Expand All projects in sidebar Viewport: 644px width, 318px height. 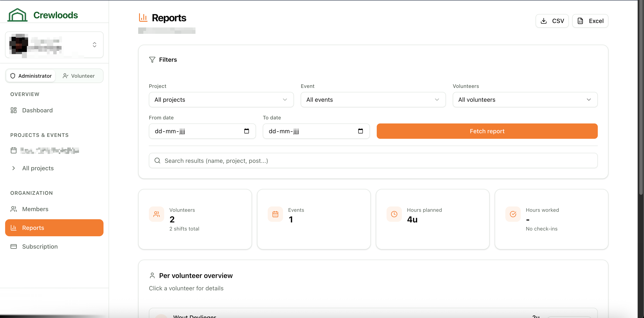(14, 168)
